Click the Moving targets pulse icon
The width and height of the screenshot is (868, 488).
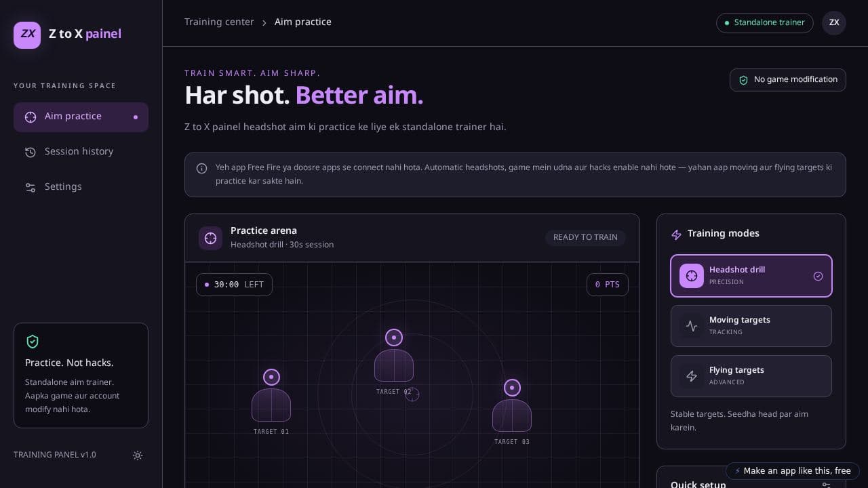(x=692, y=326)
